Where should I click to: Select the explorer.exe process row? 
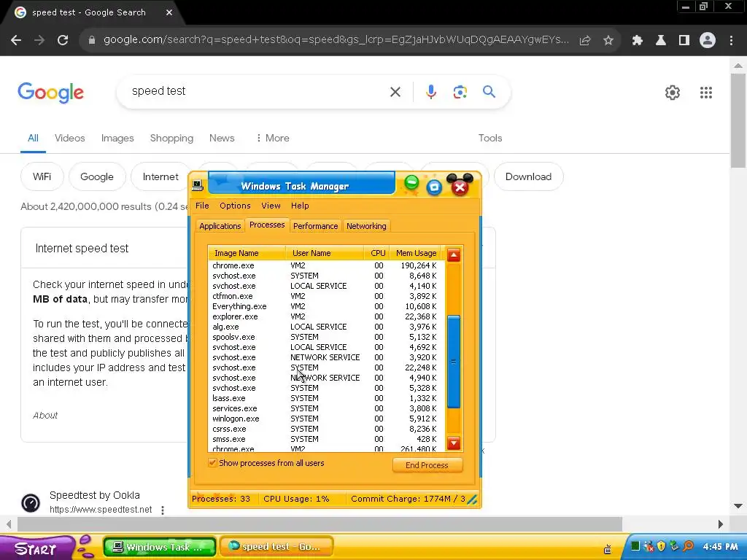(325, 316)
